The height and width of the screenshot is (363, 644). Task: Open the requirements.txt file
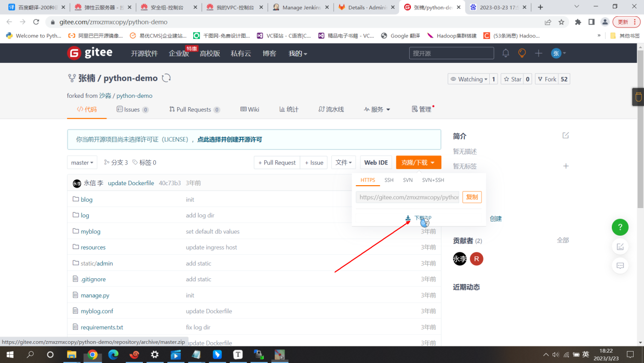(102, 327)
